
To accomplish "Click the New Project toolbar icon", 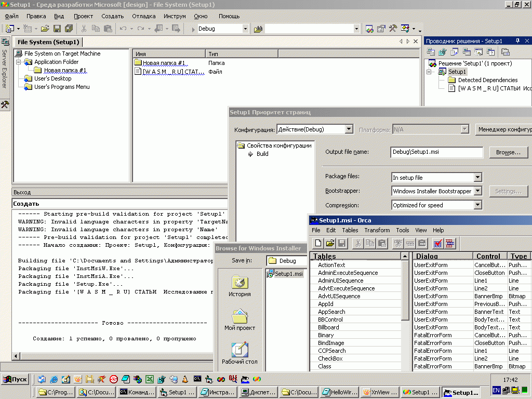I will click(10, 29).
